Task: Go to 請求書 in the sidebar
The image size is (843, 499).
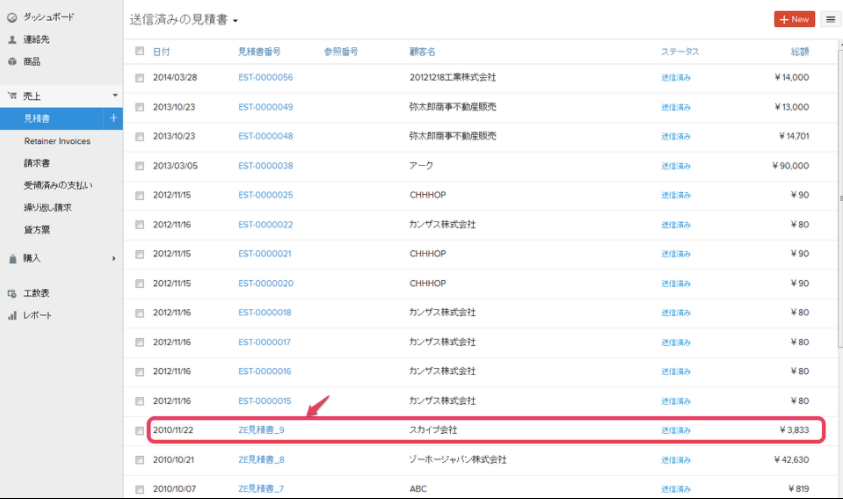Action: [x=38, y=163]
